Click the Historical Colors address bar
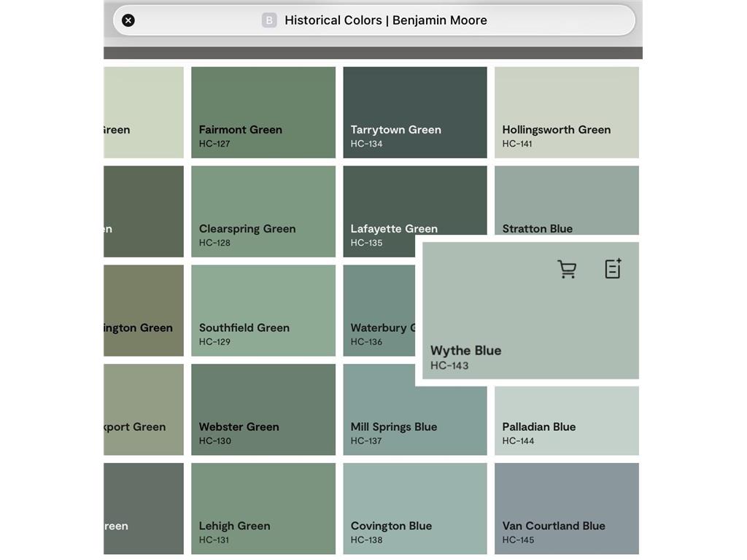The height and width of the screenshot is (560, 747). pos(374,20)
